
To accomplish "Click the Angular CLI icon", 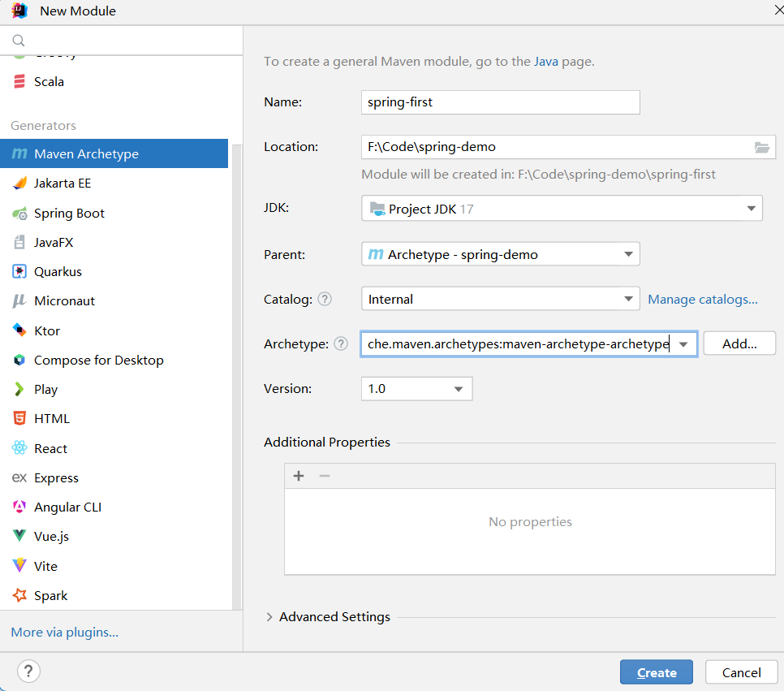I will point(19,507).
